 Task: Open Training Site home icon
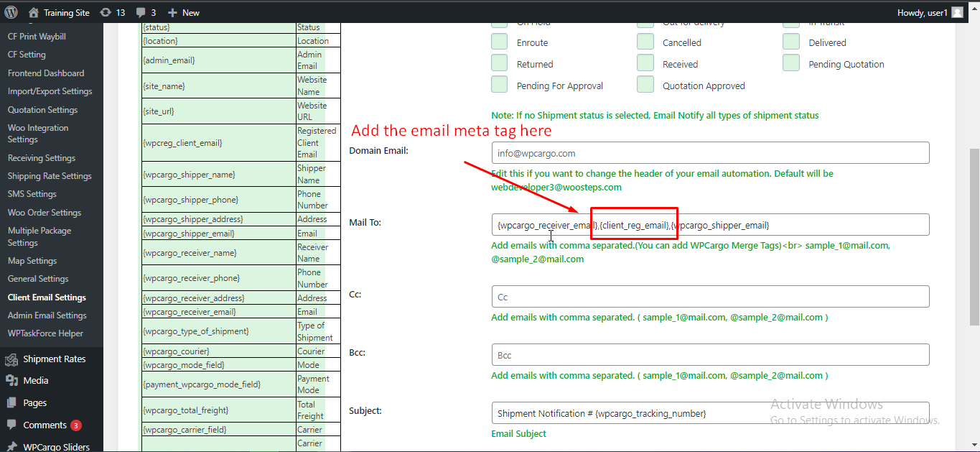(34, 12)
